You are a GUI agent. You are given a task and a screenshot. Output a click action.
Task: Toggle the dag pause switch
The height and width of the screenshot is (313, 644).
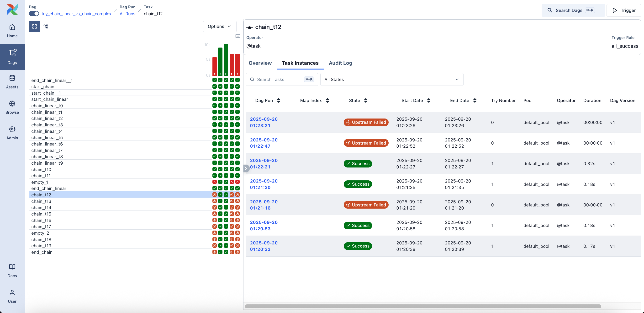34,14
